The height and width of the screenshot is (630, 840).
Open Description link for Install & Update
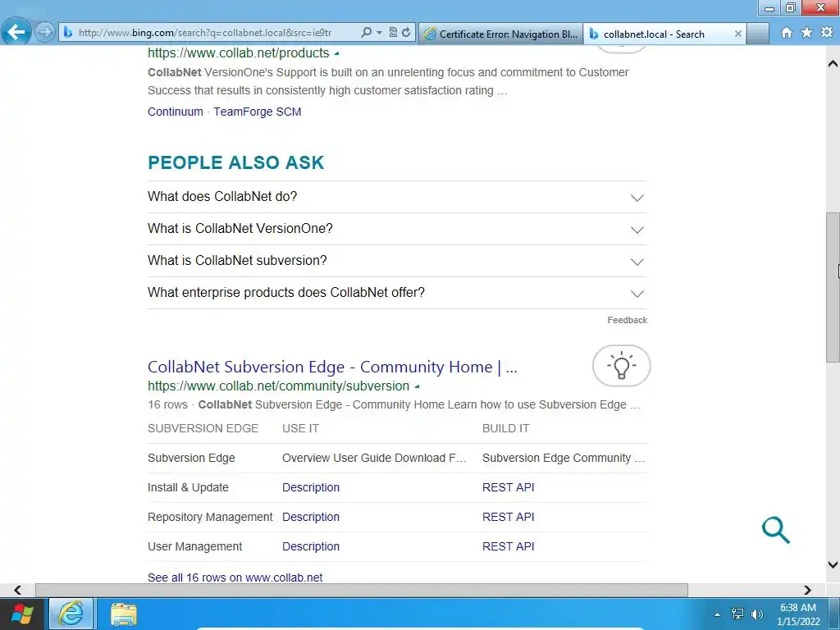click(x=311, y=487)
